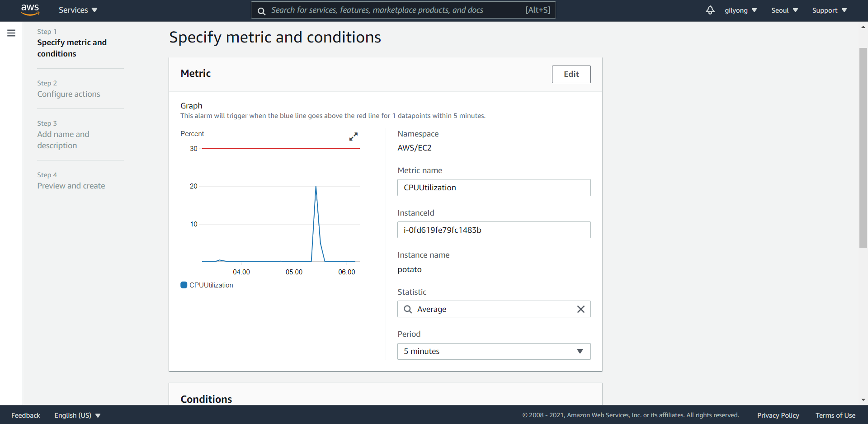Screen dimensions: 868x424
Task: Open the Privacy Policy link
Action: click(778, 415)
